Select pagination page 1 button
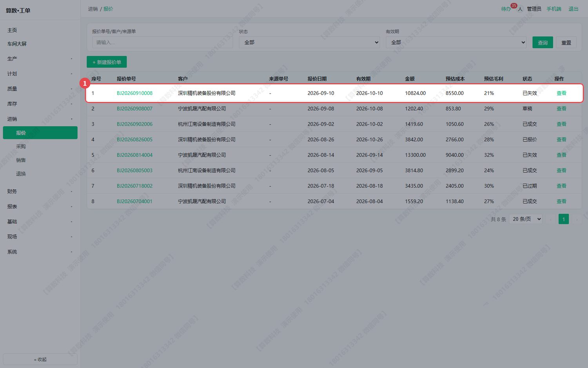Image resolution: width=588 pixels, height=368 pixels. tap(563, 219)
